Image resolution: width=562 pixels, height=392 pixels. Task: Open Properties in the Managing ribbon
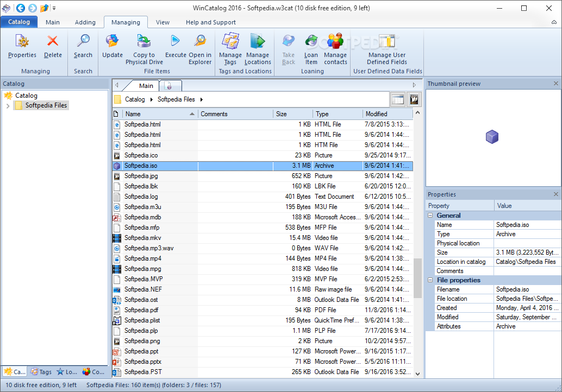[22, 46]
